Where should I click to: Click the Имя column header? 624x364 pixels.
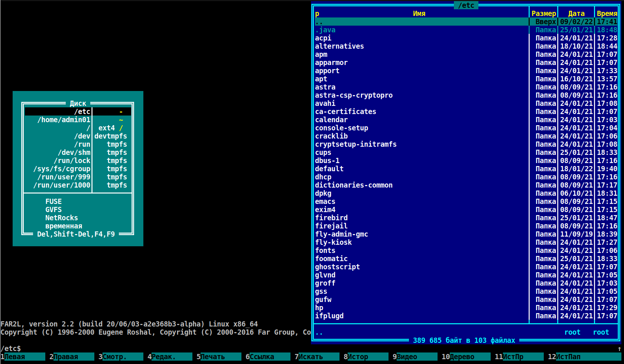click(x=419, y=13)
